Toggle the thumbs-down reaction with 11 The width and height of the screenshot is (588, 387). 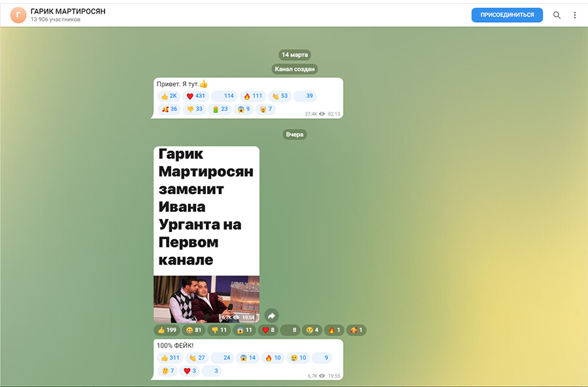[219, 330]
